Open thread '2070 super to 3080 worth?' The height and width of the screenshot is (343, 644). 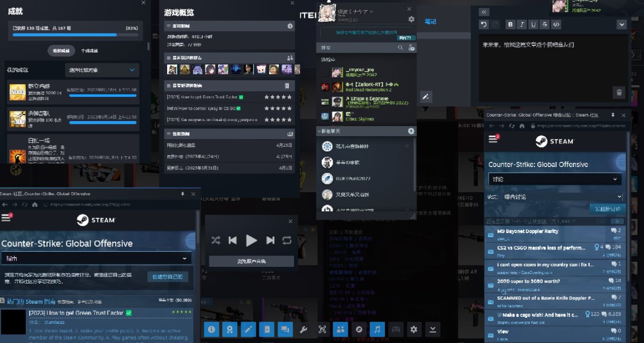[x=528, y=281]
